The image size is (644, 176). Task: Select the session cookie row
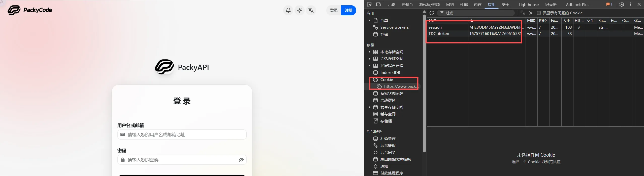(x=535, y=27)
